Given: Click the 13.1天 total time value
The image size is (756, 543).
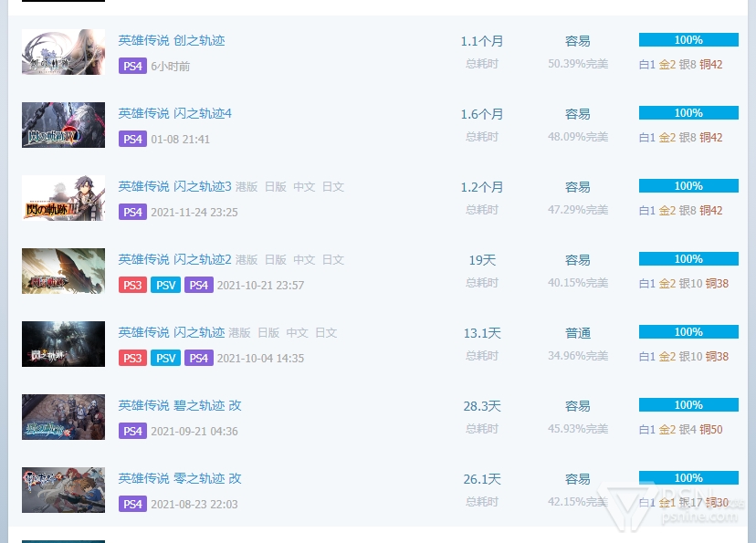Looking at the screenshot, I should 482,333.
